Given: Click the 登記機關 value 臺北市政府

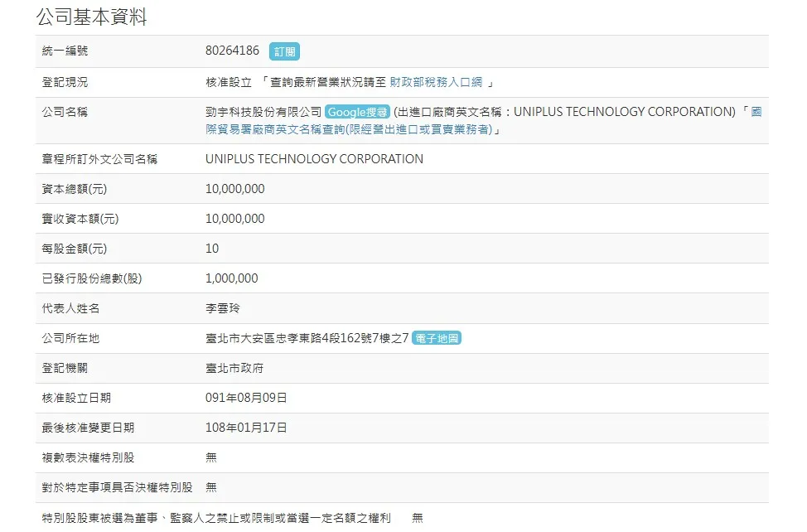Looking at the screenshot, I should 234,368.
